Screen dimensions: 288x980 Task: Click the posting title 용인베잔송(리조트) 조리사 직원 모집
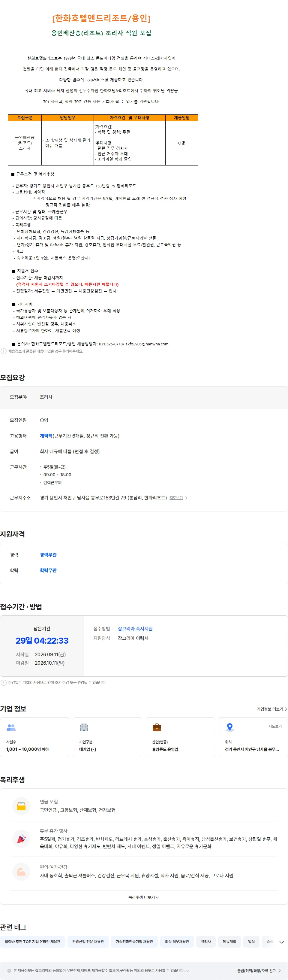pos(101,33)
